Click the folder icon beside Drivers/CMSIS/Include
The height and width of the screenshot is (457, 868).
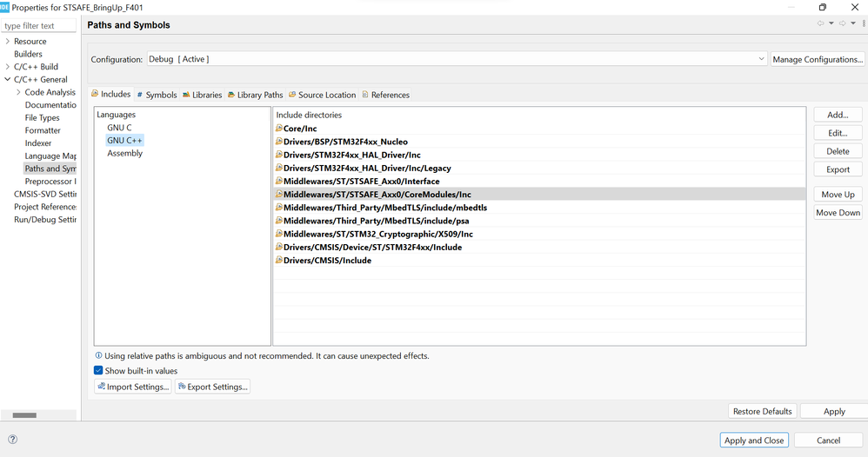(279, 260)
